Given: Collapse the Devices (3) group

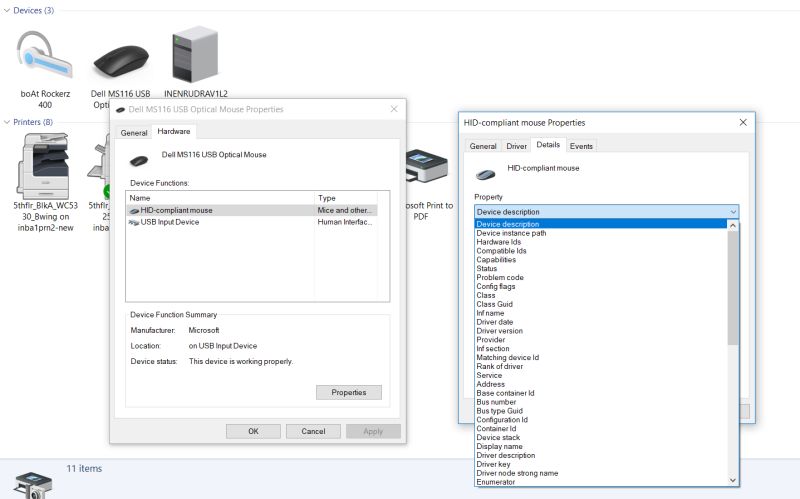Looking at the screenshot, I should pyautogui.click(x=7, y=10).
